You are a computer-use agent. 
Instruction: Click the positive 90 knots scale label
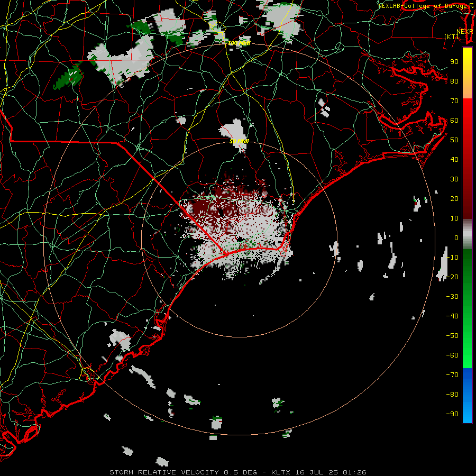454,62
